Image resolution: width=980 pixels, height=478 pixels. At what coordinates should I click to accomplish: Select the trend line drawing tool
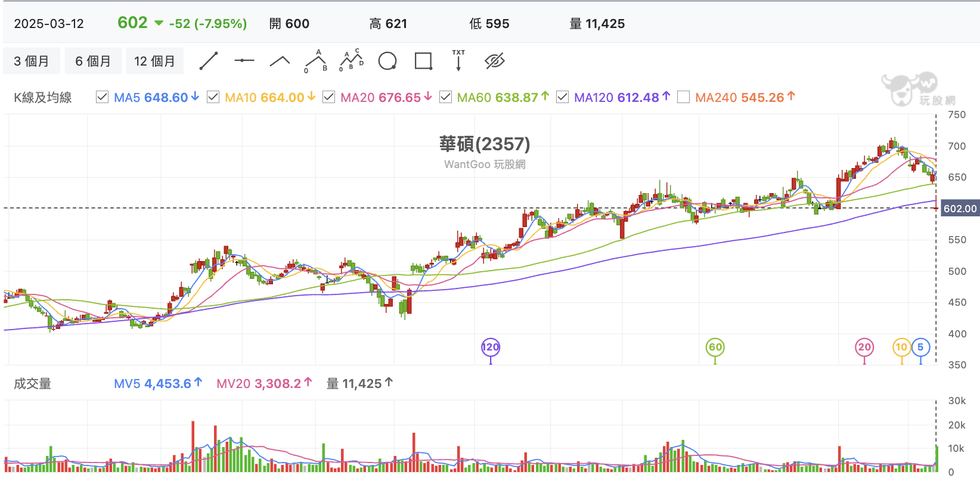coord(209,61)
